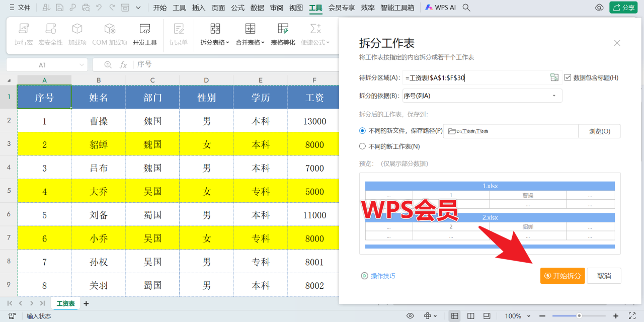Image resolution: width=644 pixels, height=322 pixels.
Task: Click the search magnifier icon next to WPS AI
Action: click(466, 8)
